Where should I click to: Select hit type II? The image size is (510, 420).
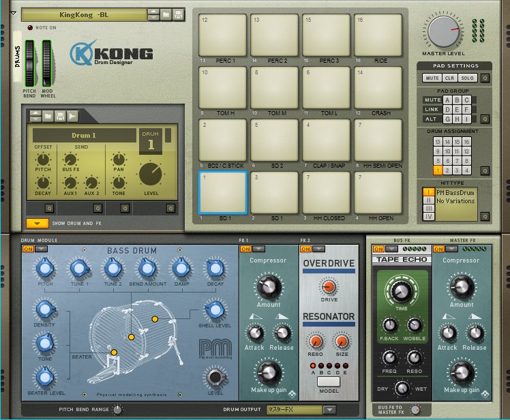coord(429,200)
